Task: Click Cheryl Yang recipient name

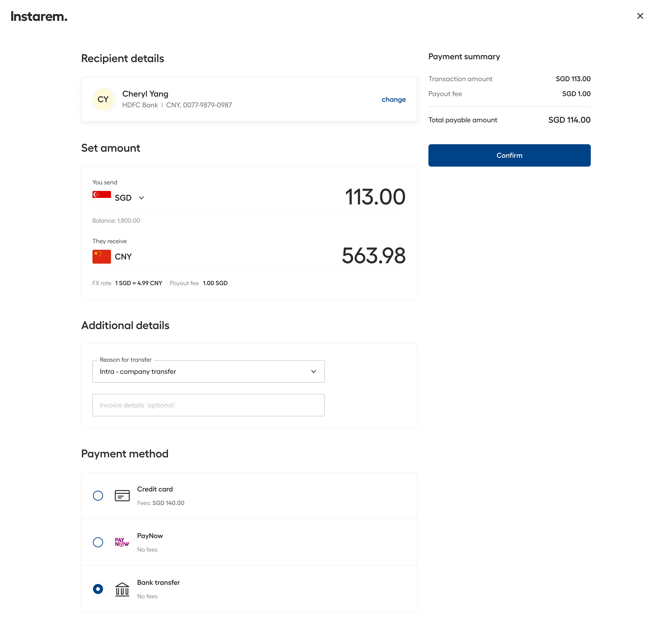Action: (145, 94)
